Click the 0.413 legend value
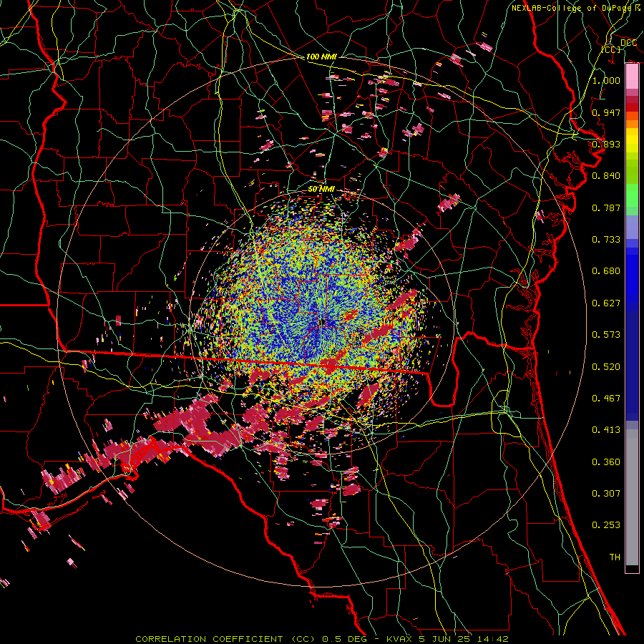The width and height of the screenshot is (644, 644). pyautogui.click(x=606, y=429)
